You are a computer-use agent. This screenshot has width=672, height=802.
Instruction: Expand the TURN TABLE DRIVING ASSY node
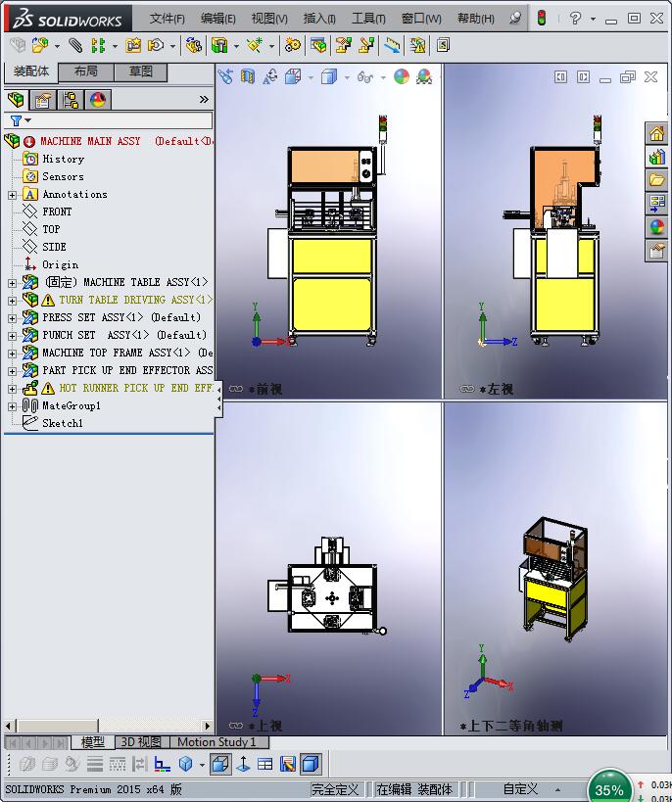[12, 301]
